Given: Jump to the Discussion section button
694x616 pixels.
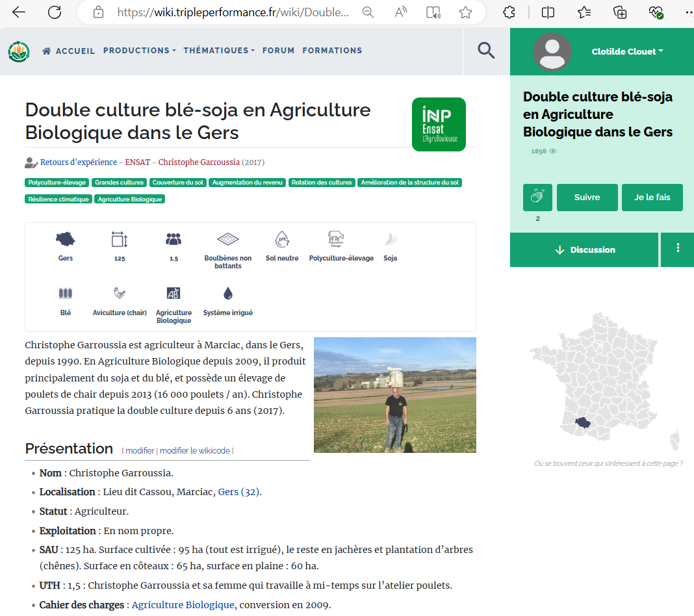Looking at the screenshot, I should (584, 250).
